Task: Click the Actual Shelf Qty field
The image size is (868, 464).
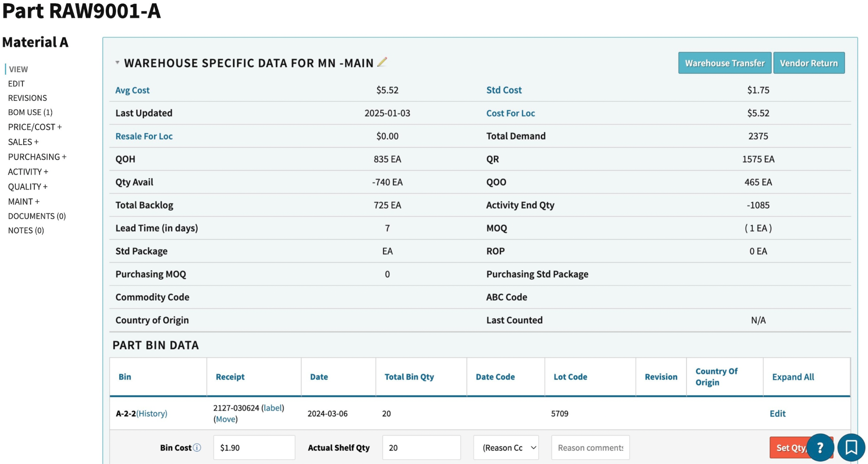Action: [421, 448]
